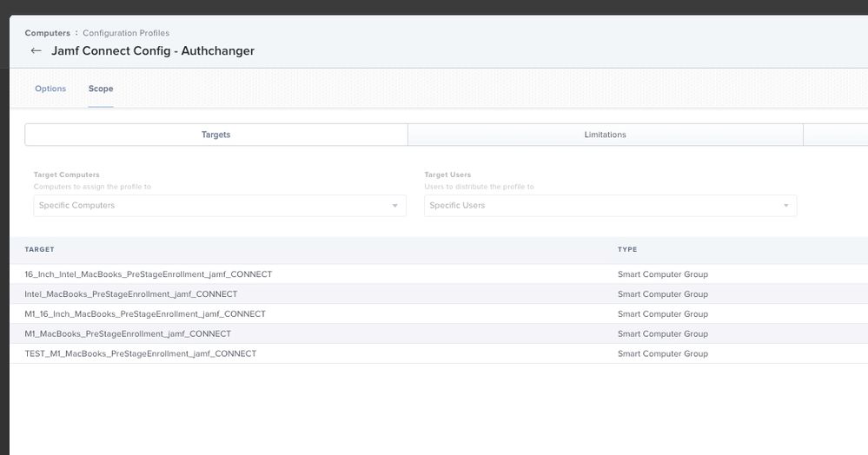Image resolution: width=868 pixels, height=455 pixels.
Task: Select TEST_M1_MacBooks_PreStageEnrollment_jamf_CONNECT target
Action: pos(141,354)
